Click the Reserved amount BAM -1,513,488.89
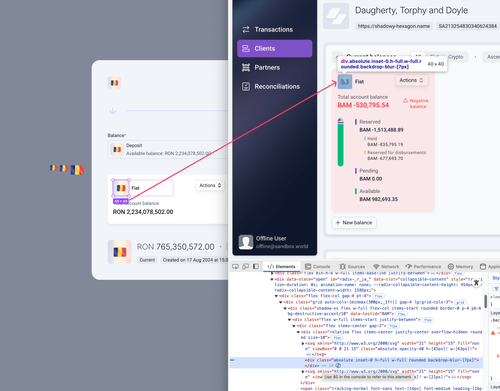 [x=381, y=130]
